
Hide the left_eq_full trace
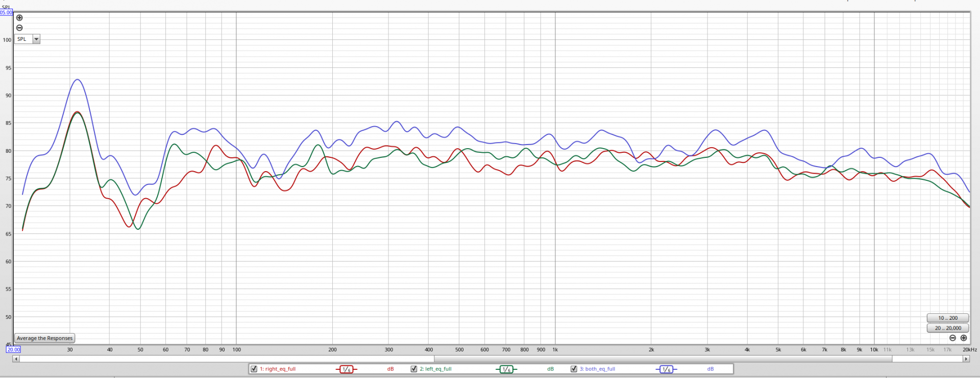(x=414, y=369)
